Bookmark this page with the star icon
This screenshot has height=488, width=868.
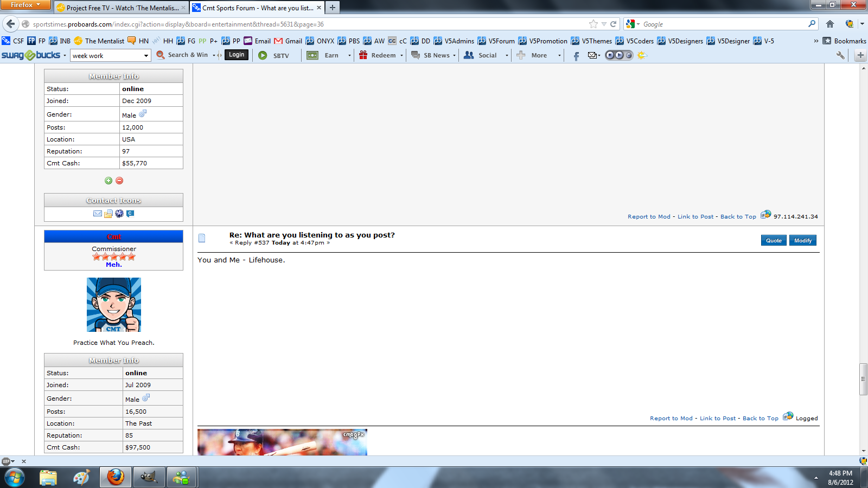(x=593, y=24)
